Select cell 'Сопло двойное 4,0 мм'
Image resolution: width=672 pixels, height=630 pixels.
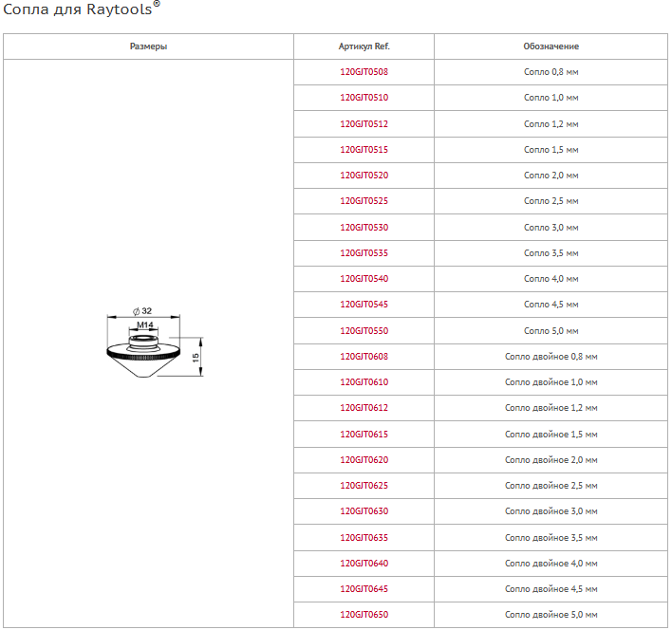point(551,564)
